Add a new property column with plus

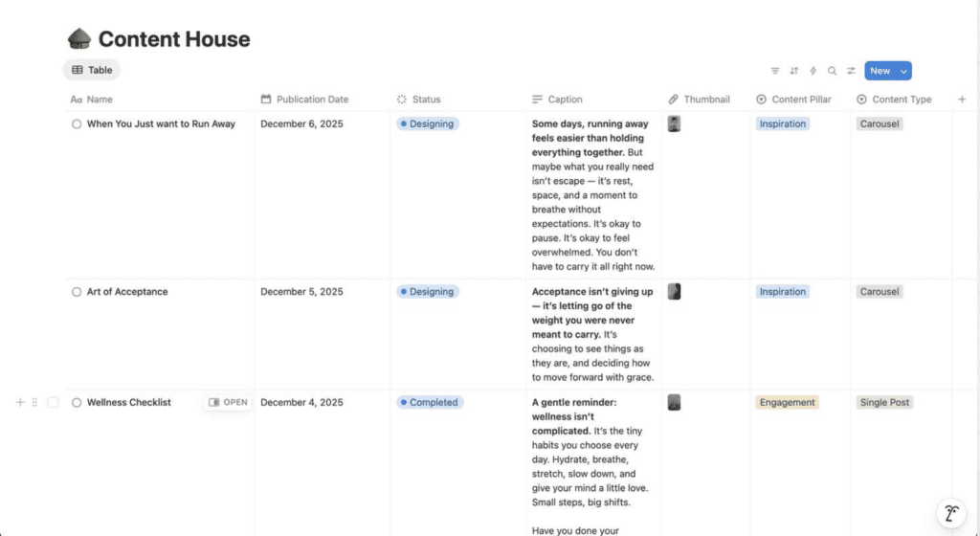[962, 100]
